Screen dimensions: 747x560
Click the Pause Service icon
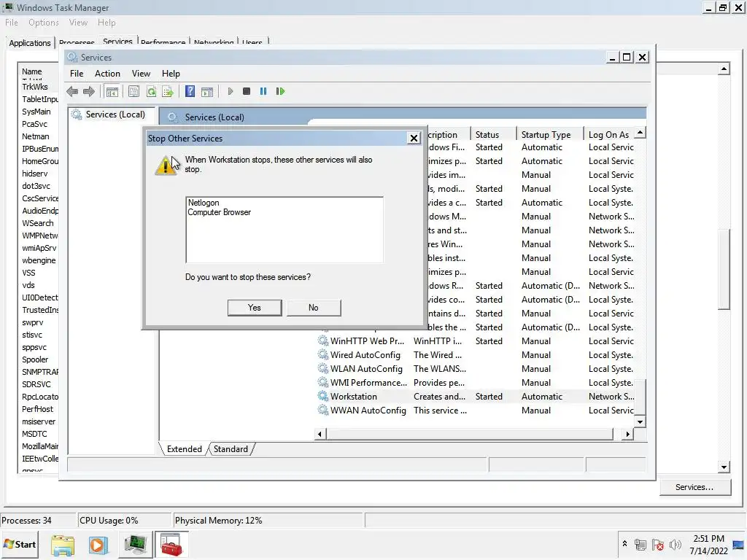[x=263, y=91]
